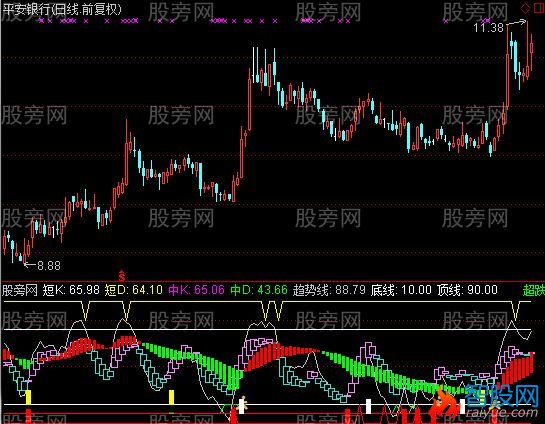Viewport: 545px width, 424px height.
Task: Click the 顶线: 90.00 indicator value
Action: coord(467,290)
